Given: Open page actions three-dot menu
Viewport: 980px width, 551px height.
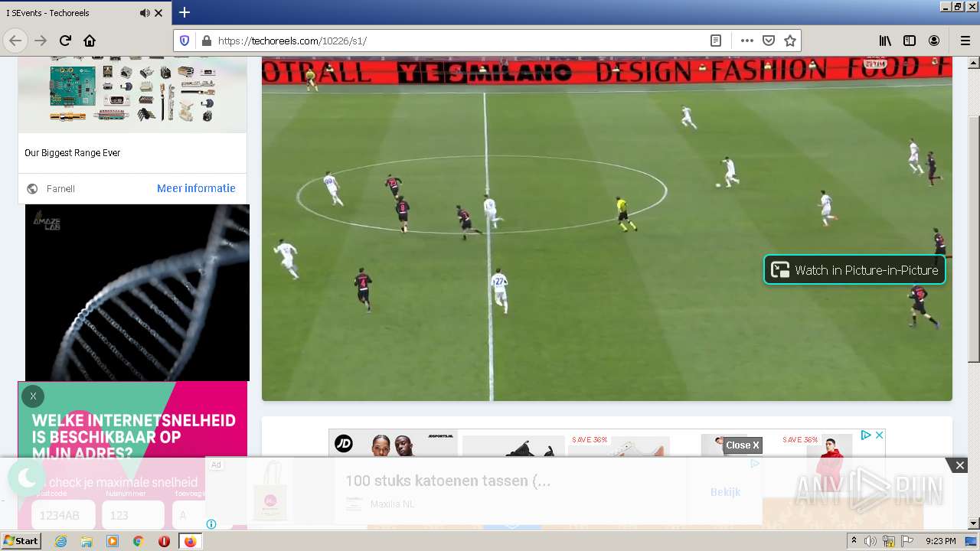Looking at the screenshot, I should pyautogui.click(x=746, y=41).
